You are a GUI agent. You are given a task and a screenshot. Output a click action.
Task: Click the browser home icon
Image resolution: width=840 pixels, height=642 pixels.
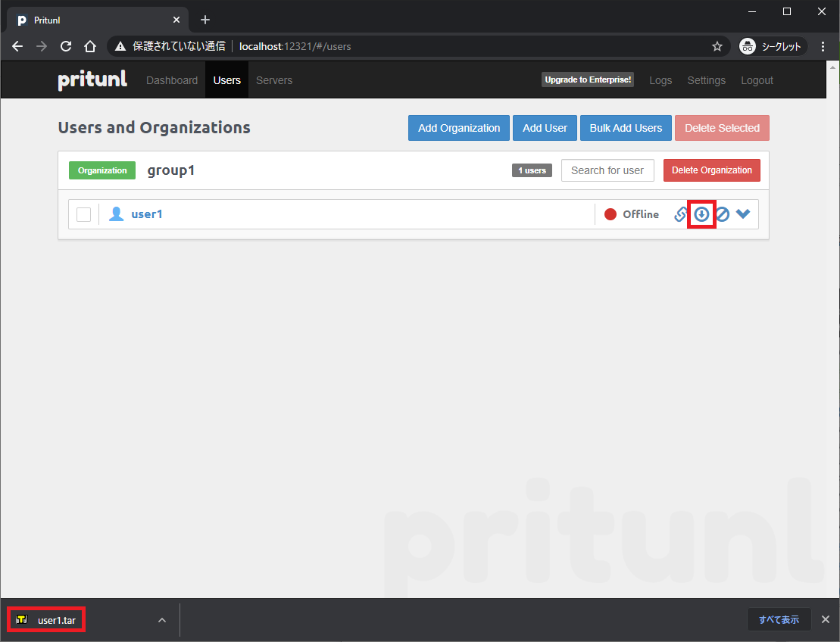point(90,46)
